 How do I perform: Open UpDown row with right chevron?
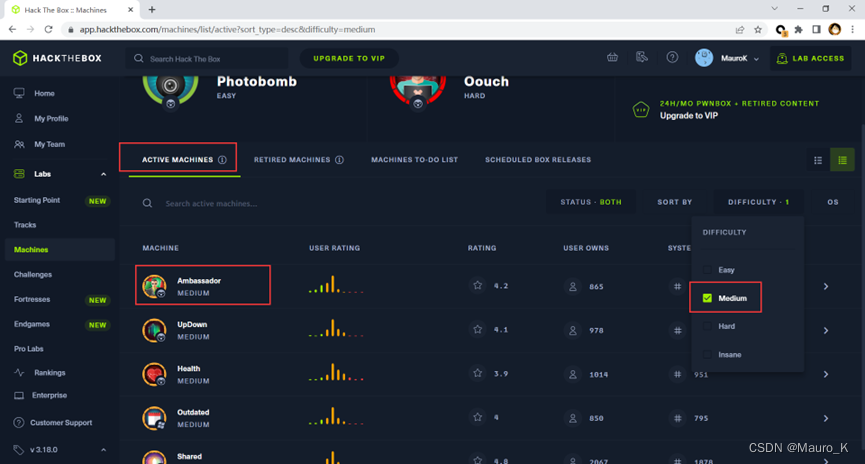[x=826, y=330]
